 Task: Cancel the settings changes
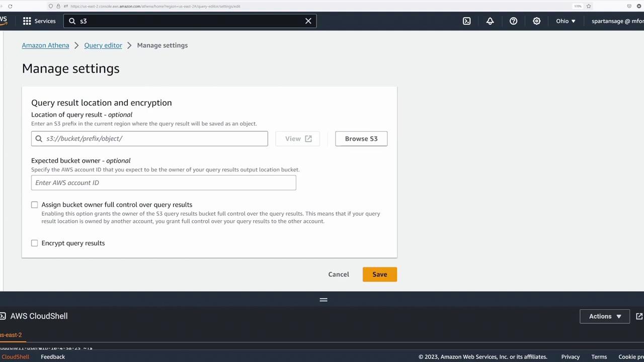pos(339,275)
